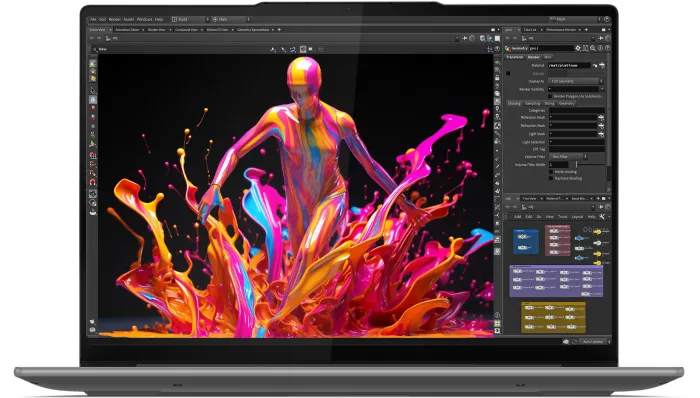
Task: Go back in the scene view path bar
Action: [x=92, y=38]
